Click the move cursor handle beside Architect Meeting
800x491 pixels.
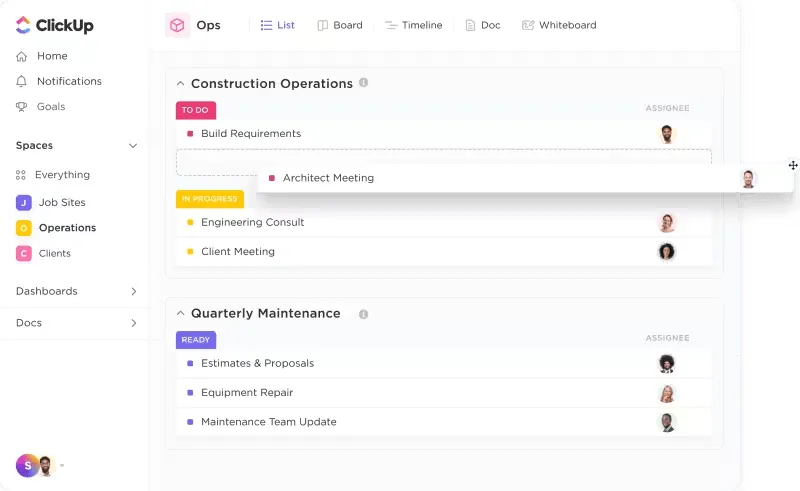(793, 165)
